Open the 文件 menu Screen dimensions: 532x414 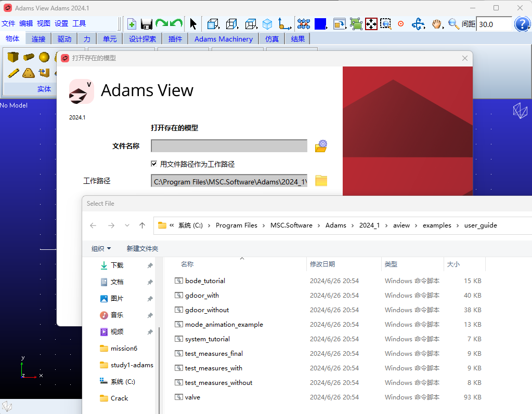coord(8,23)
